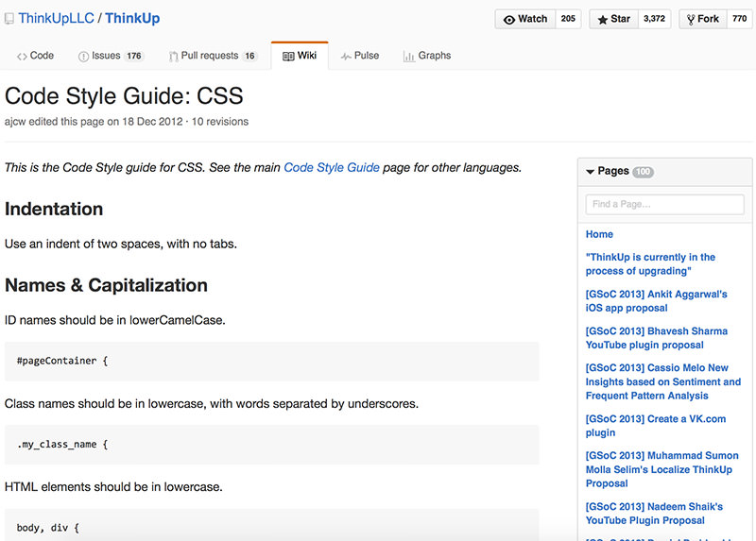
Task: Click the Pages 100 count badge
Action: coord(643,172)
